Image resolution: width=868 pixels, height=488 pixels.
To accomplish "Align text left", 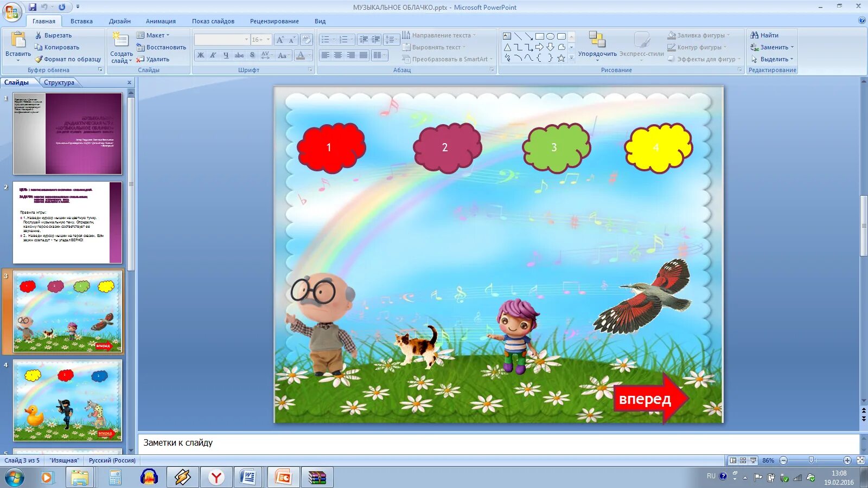I will [325, 55].
